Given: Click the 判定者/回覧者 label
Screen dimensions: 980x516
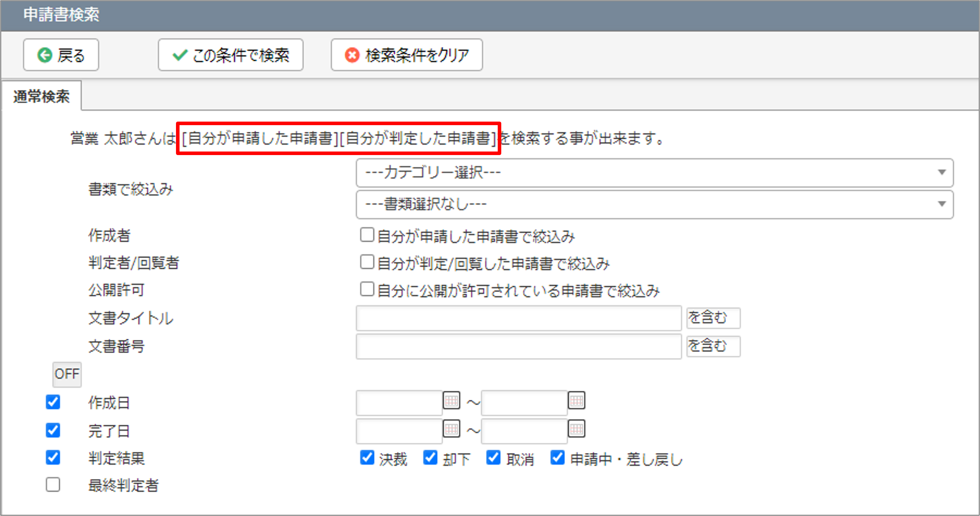Looking at the screenshot, I should 134,263.
